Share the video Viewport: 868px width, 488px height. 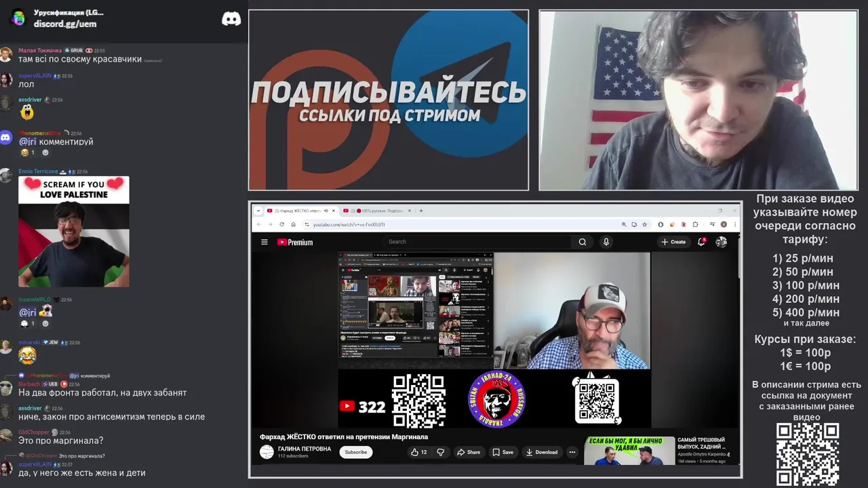(x=469, y=452)
